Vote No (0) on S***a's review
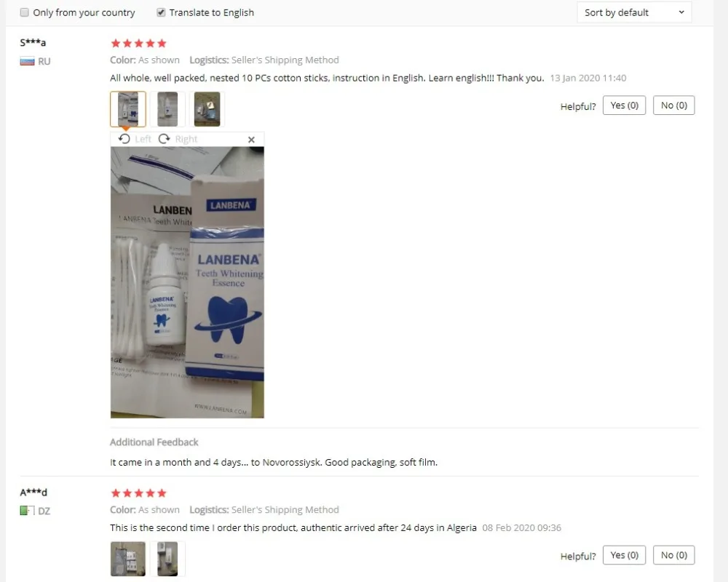 673,105
